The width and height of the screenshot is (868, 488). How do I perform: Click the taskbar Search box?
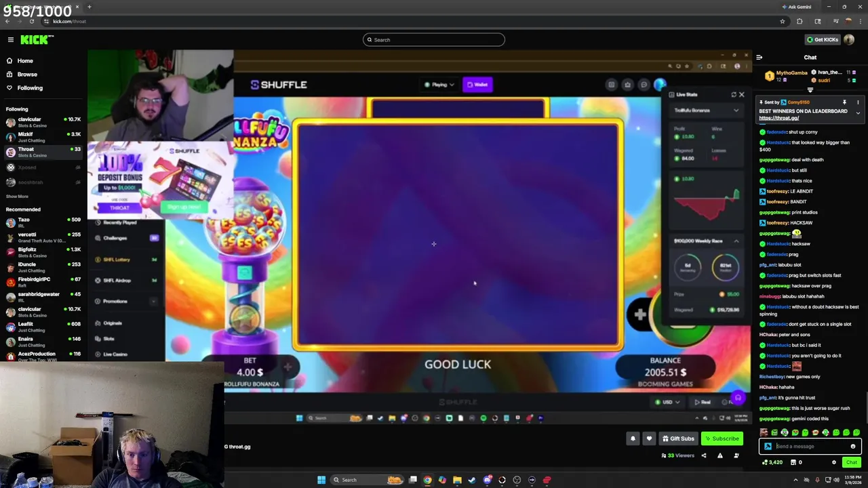(x=366, y=480)
